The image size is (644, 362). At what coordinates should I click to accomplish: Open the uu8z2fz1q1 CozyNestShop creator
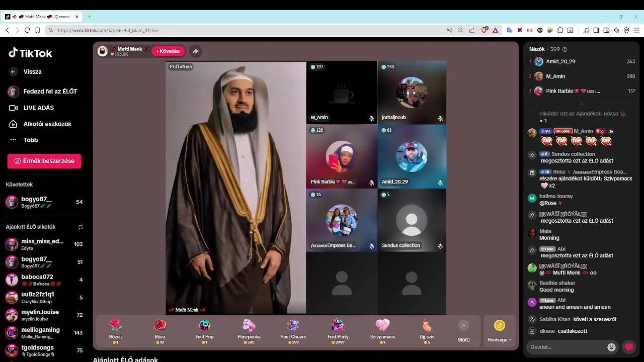coord(44,298)
